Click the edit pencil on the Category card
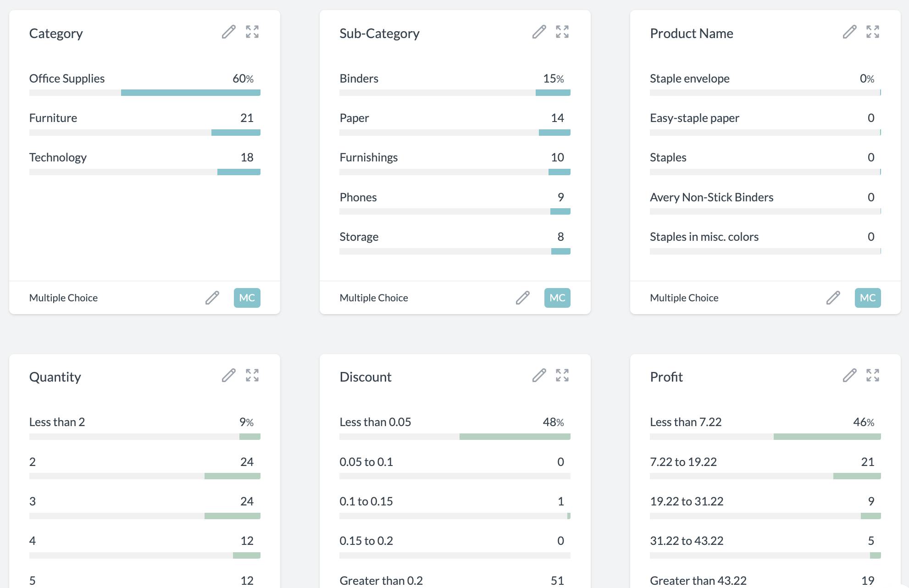Viewport: 909px width, 588px height. [229, 32]
